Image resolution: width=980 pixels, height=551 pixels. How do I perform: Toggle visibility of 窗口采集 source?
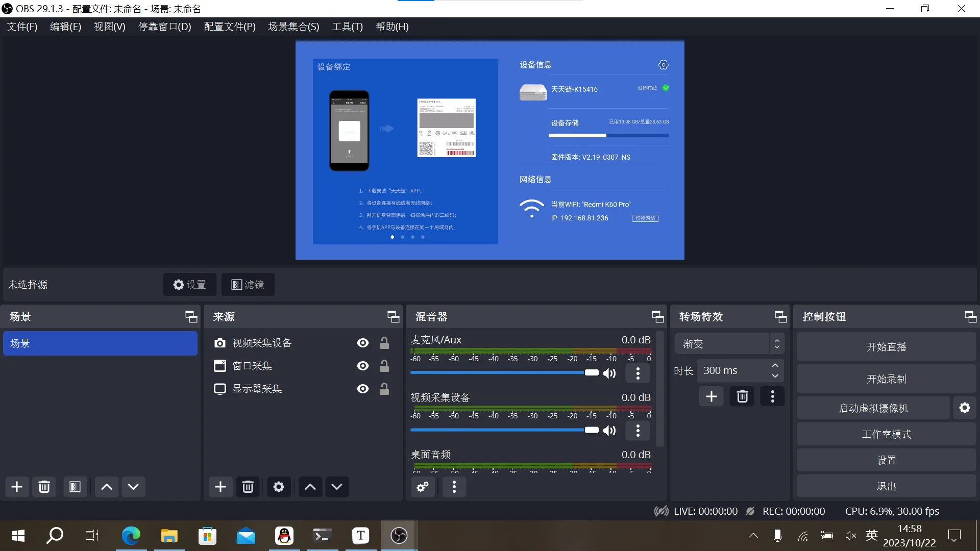pyautogui.click(x=363, y=366)
